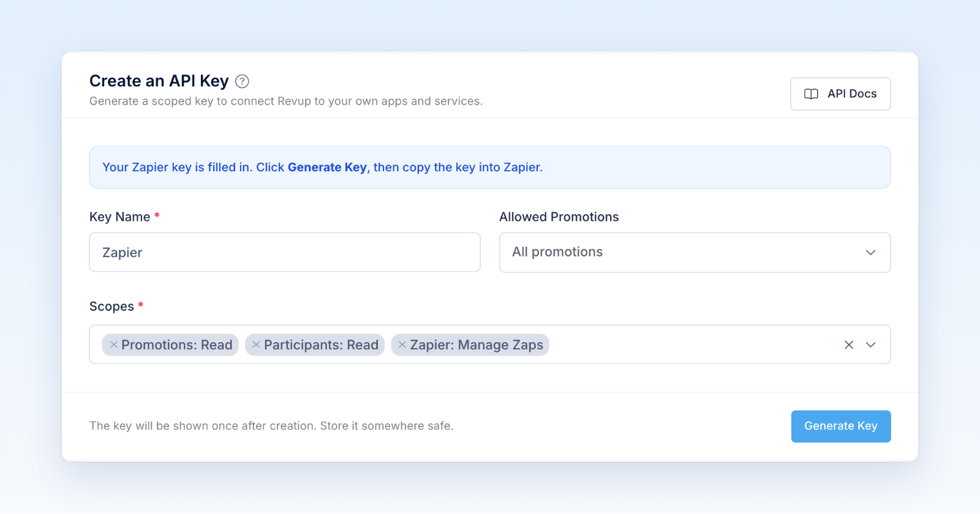Click the 'Create an API Key' heading
The width and height of the screenshot is (980, 514).
pos(159,81)
